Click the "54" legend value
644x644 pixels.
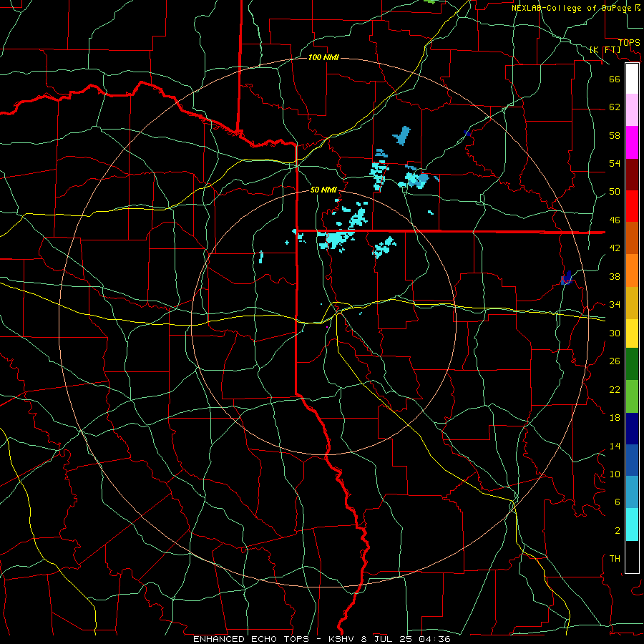click(615, 163)
